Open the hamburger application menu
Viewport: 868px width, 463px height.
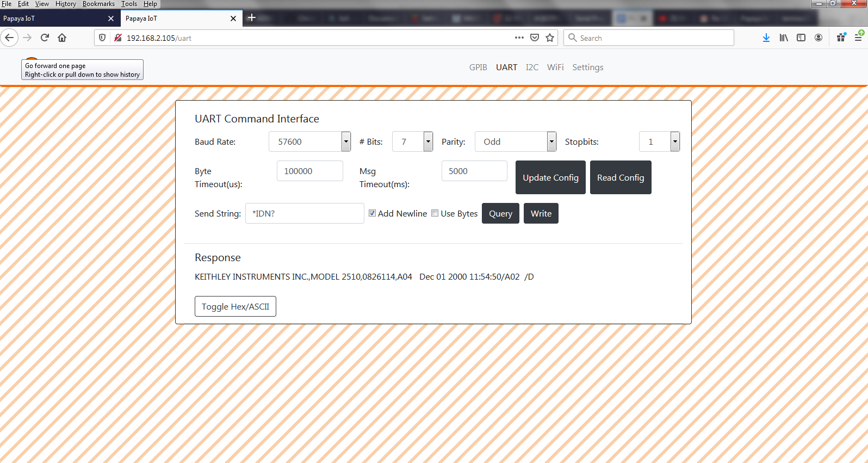pyautogui.click(x=858, y=38)
